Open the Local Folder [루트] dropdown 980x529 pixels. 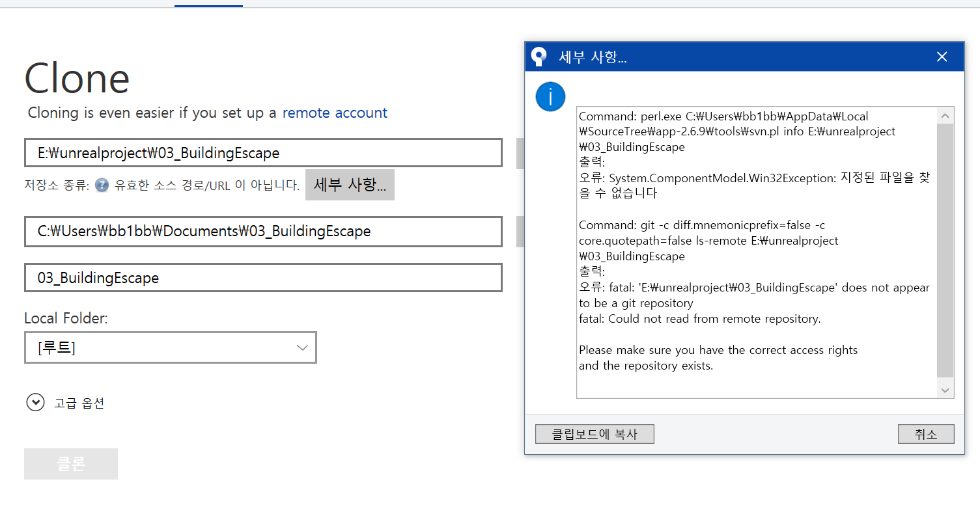[171, 347]
